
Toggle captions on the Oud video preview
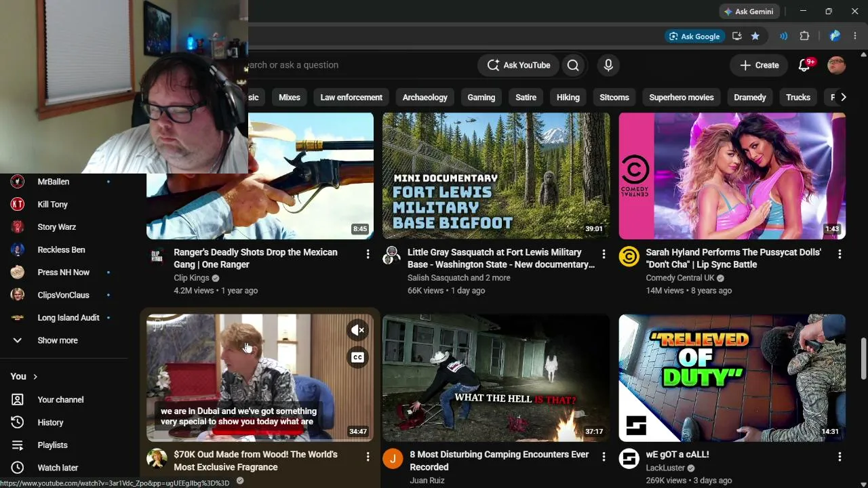click(358, 357)
